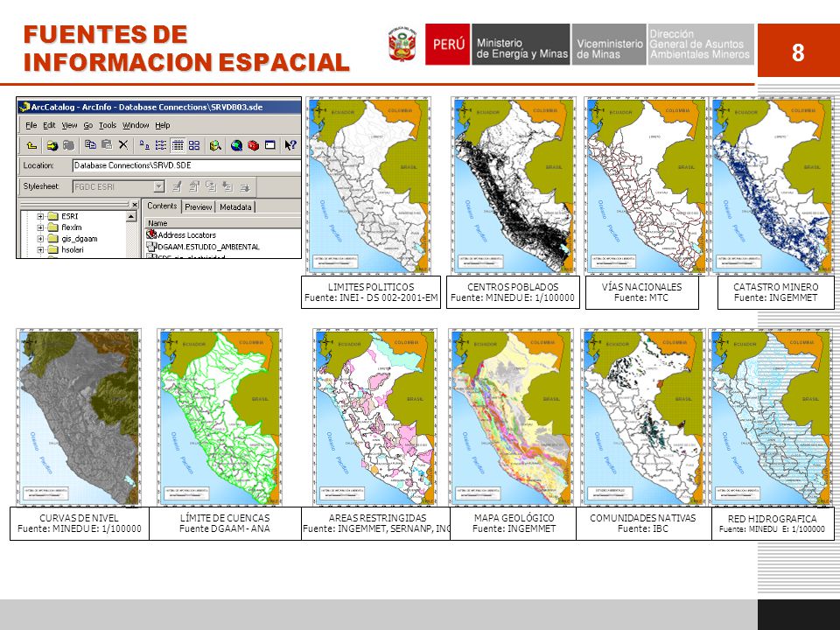Screen dimensions: 840x630
Task: Click the Connect to Folder icon
Action: click(x=52, y=145)
